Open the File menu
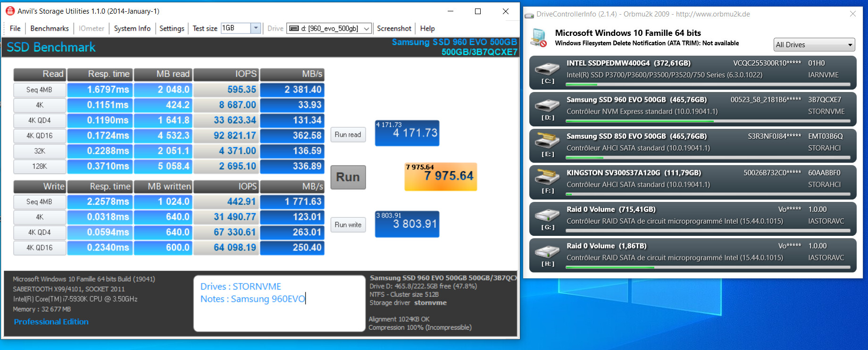The width and height of the screenshot is (868, 350). pyautogui.click(x=15, y=28)
